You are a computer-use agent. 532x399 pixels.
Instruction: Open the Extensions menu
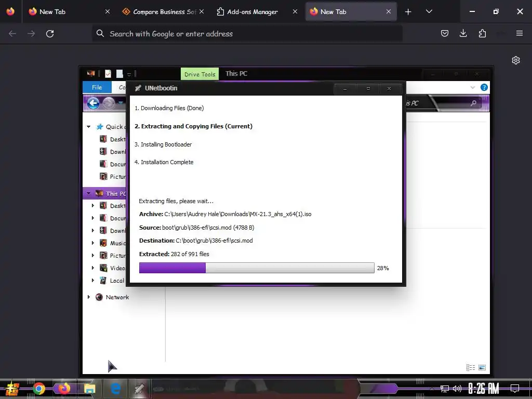coord(482,33)
